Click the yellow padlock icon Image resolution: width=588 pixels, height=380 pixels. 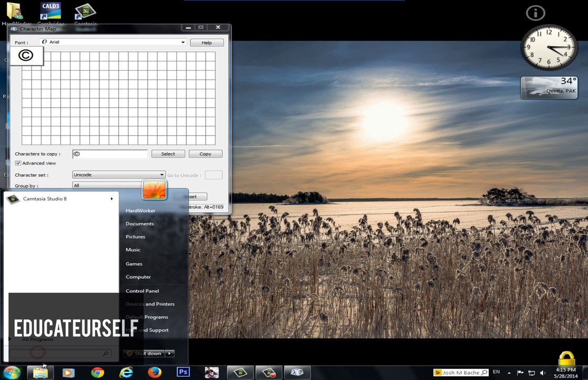(x=567, y=358)
